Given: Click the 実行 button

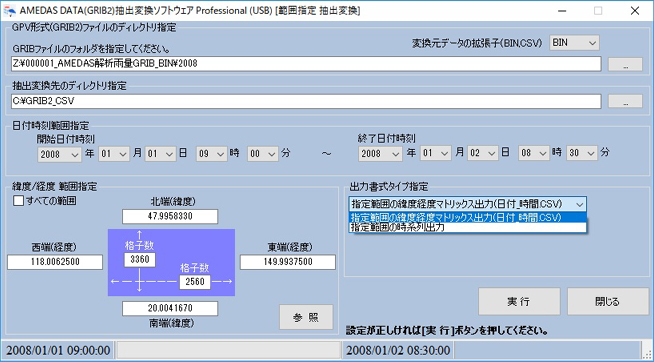Looking at the screenshot, I should 519,302.
